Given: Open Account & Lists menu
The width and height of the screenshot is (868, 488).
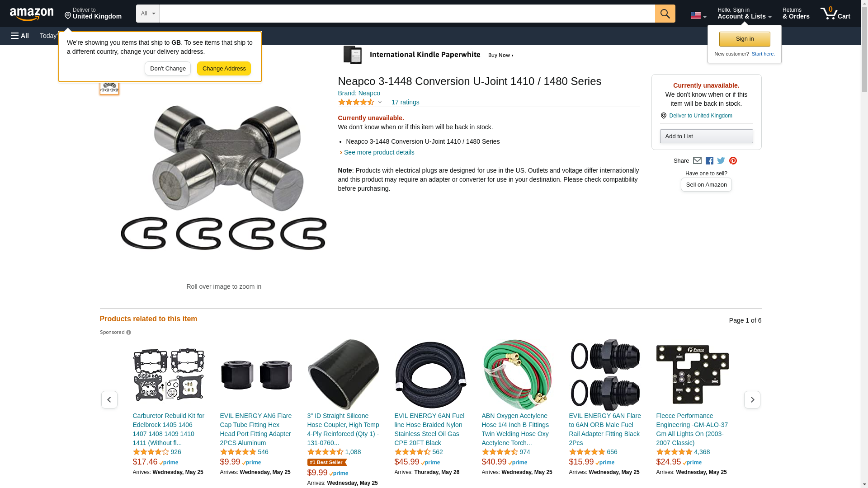Looking at the screenshot, I should click(x=744, y=14).
